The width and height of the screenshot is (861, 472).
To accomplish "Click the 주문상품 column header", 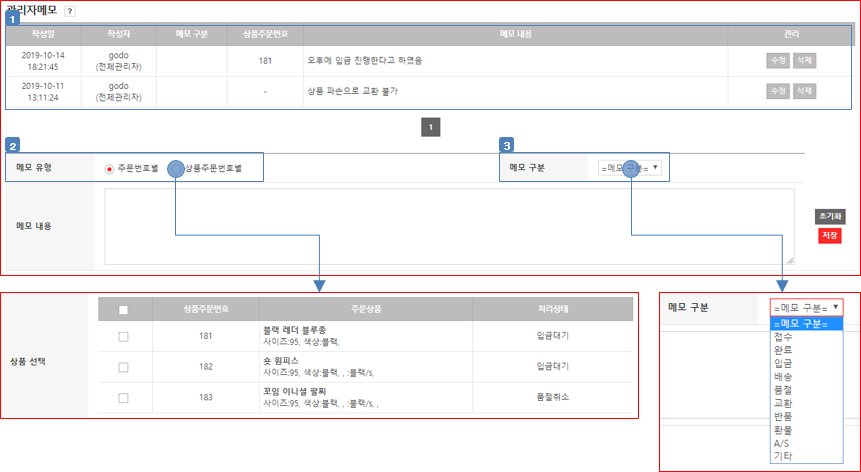I will (x=366, y=310).
